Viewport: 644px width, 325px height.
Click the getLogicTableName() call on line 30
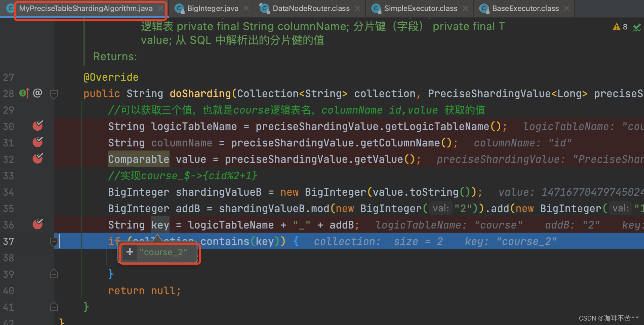click(443, 127)
